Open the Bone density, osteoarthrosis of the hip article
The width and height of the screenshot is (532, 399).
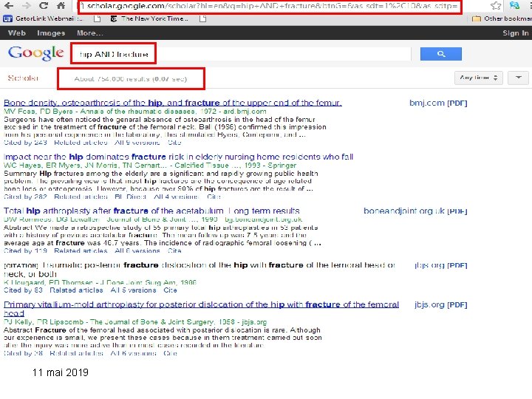173,103
